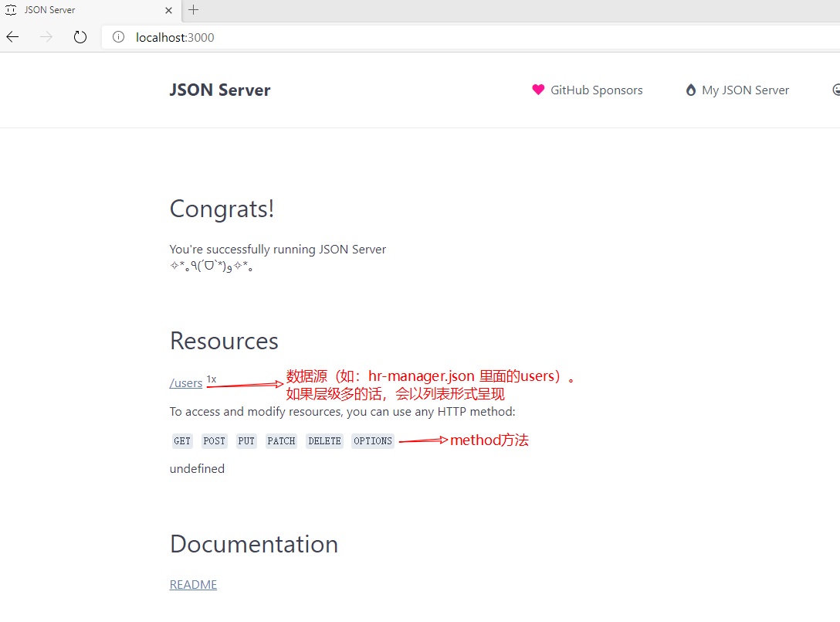The width and height of the screenshot is (840, 622).
Task: Open the GitHub Sponsors text link
Action: (596, 90)
